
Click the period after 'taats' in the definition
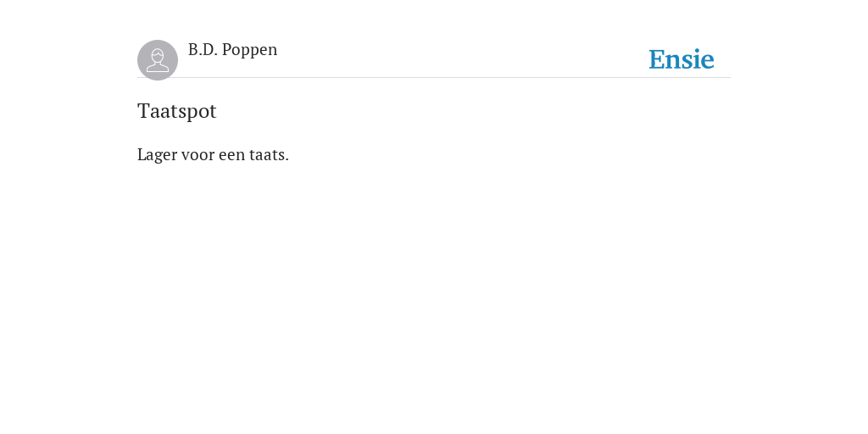click(x=287, y=160)
